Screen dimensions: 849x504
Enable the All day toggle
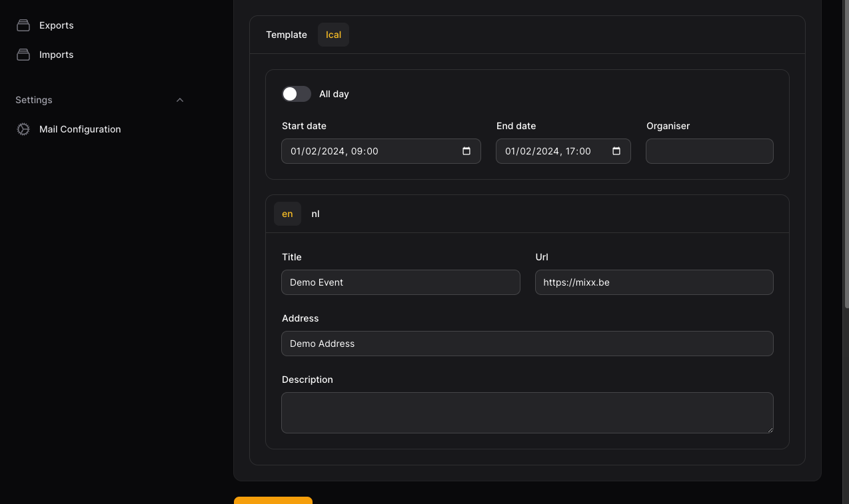297,94
